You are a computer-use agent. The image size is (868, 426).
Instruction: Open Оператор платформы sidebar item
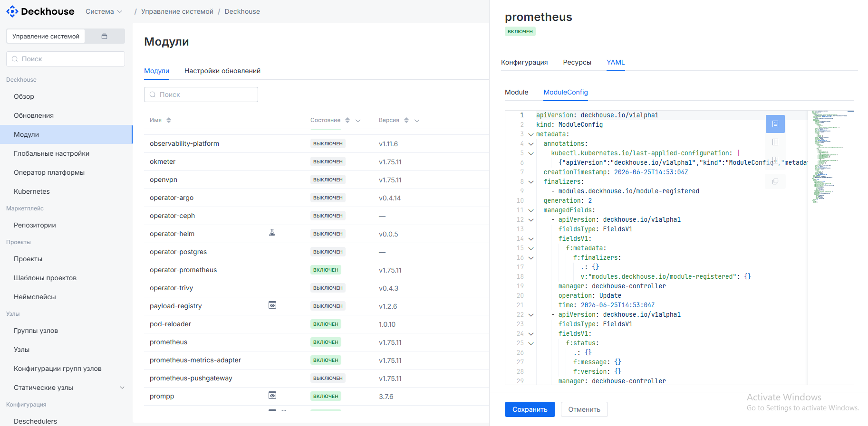coord(49,172)
